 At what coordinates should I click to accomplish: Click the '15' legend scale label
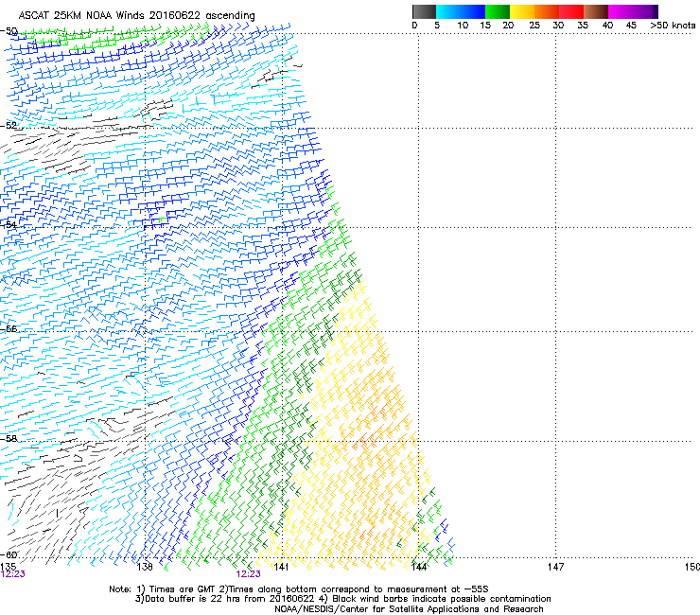(x=485, y=26)
